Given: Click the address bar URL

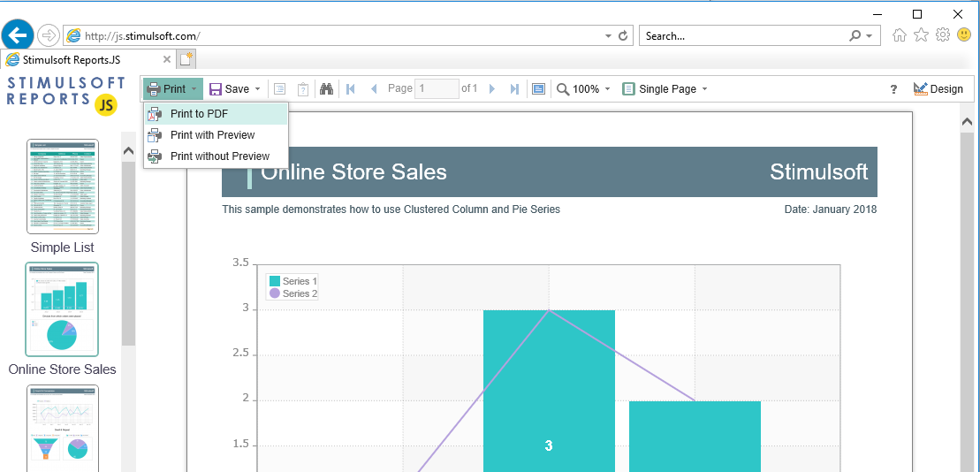Looking at the screenshot, I should [x=142, y=36].
